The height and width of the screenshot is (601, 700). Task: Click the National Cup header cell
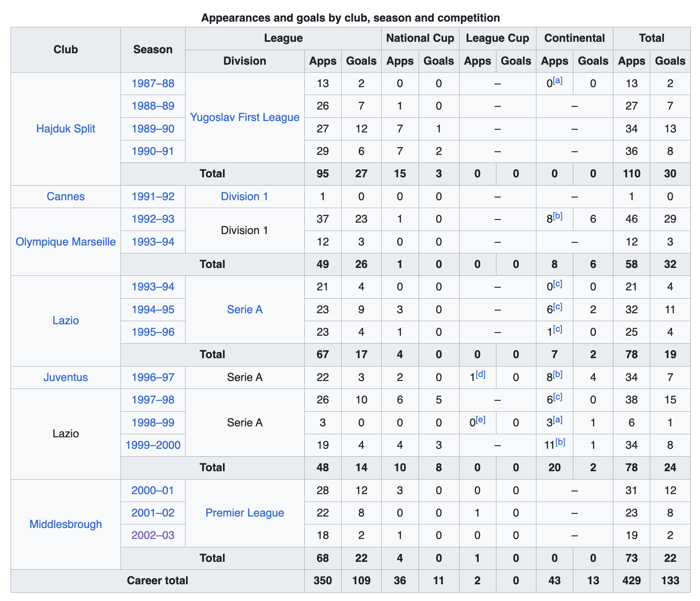click(x=420, y=38)
